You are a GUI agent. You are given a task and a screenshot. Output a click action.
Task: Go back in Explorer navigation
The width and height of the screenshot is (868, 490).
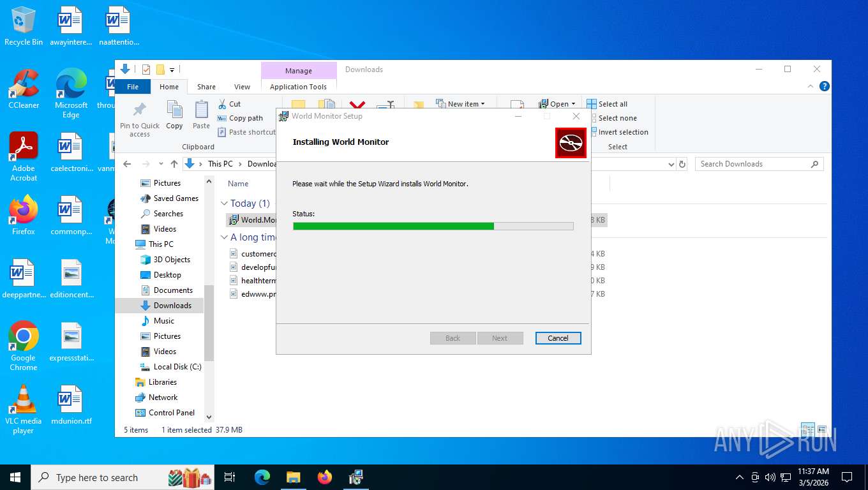point(127,164)
